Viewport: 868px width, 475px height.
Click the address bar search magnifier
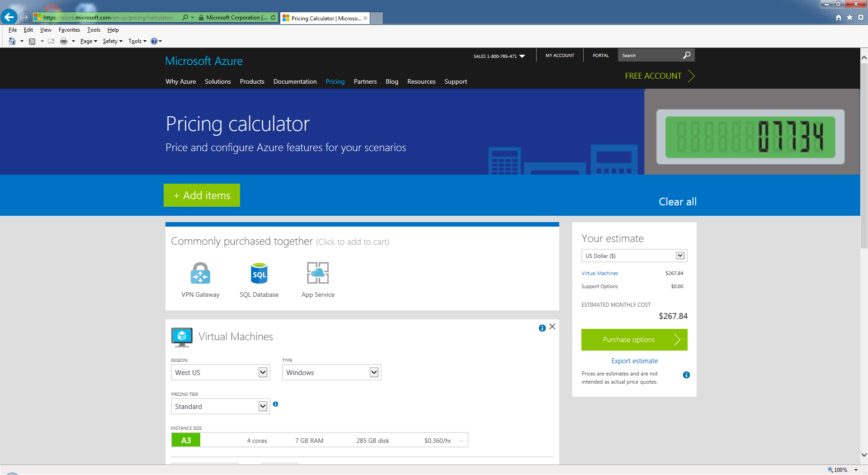click(x=185, y=18)
